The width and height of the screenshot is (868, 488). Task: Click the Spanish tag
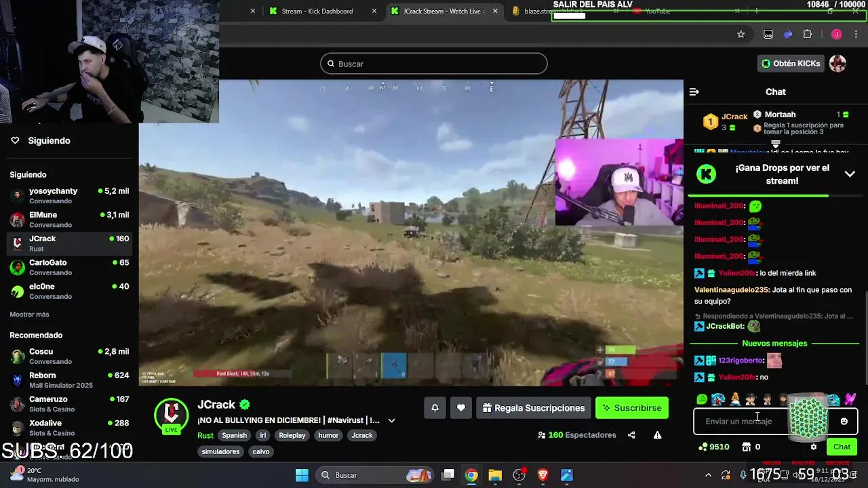point(235,435)
